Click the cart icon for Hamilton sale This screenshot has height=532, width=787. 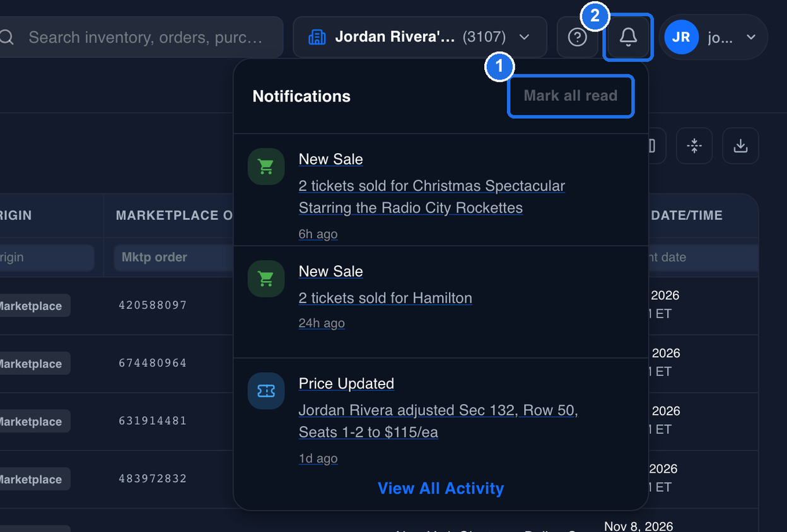[266, 279]
